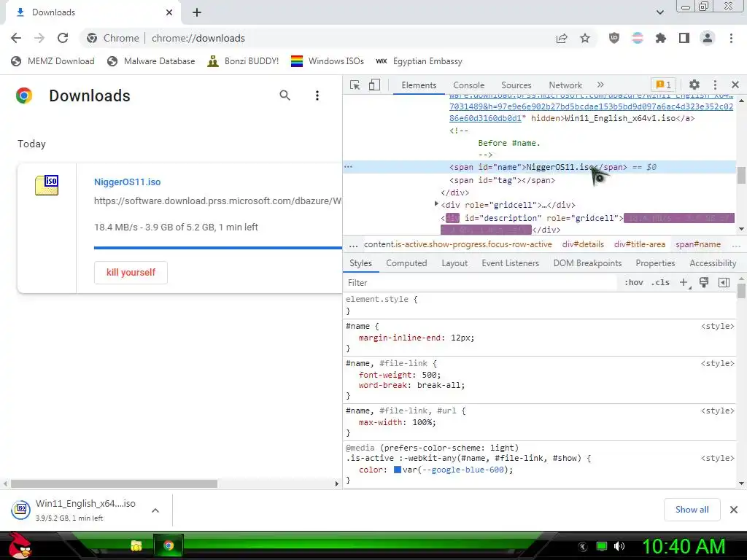The image size is (747, 560).
Task: Open the DOM Breakpoints tab
Action: click(587, 262)
